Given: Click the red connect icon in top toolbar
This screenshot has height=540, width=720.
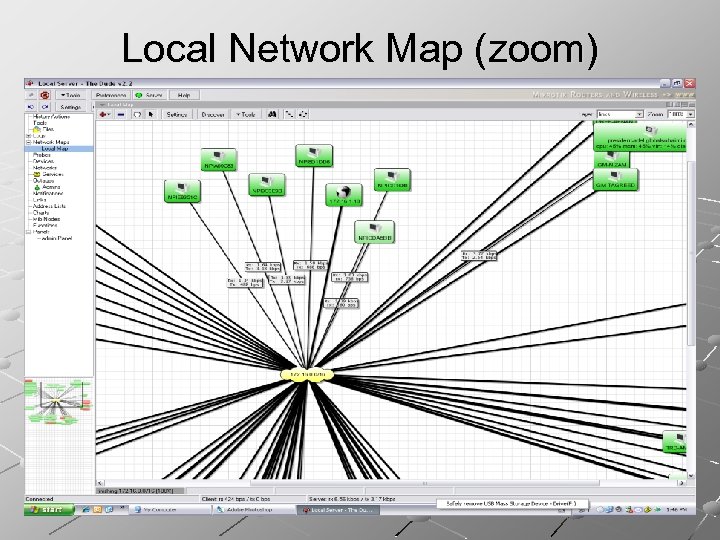Looking at the screenshot, I should 45,95.
